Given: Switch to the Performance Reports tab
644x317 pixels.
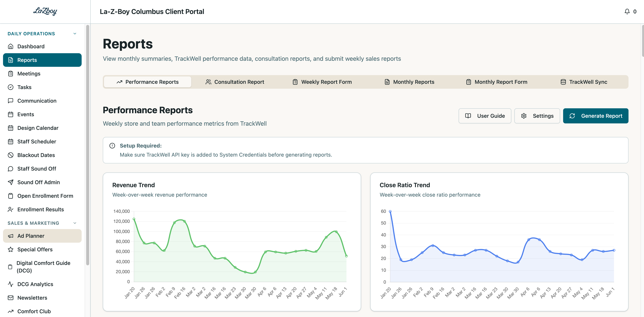Looking at the screenshot, I should point(148,82).
